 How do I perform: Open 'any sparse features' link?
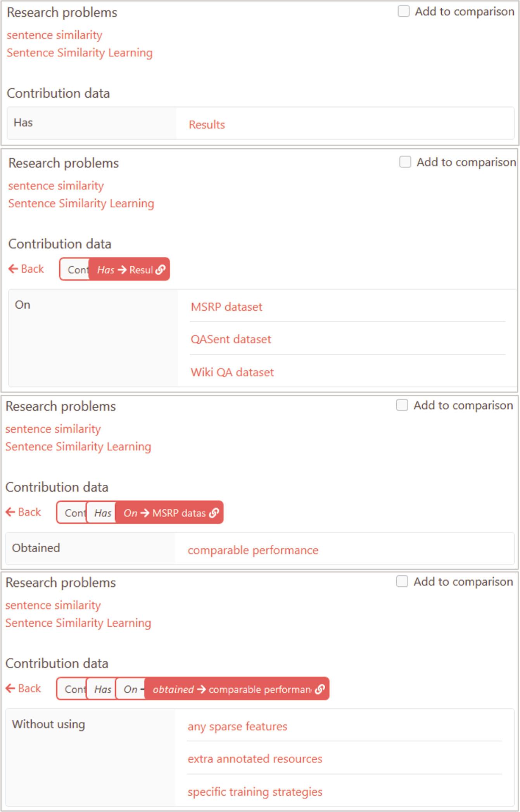point(237,726)
